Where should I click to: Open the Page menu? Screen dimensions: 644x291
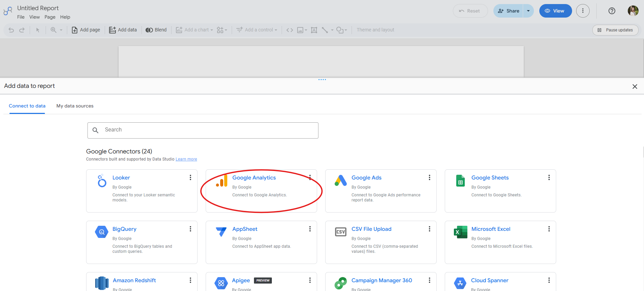(50, 17)
